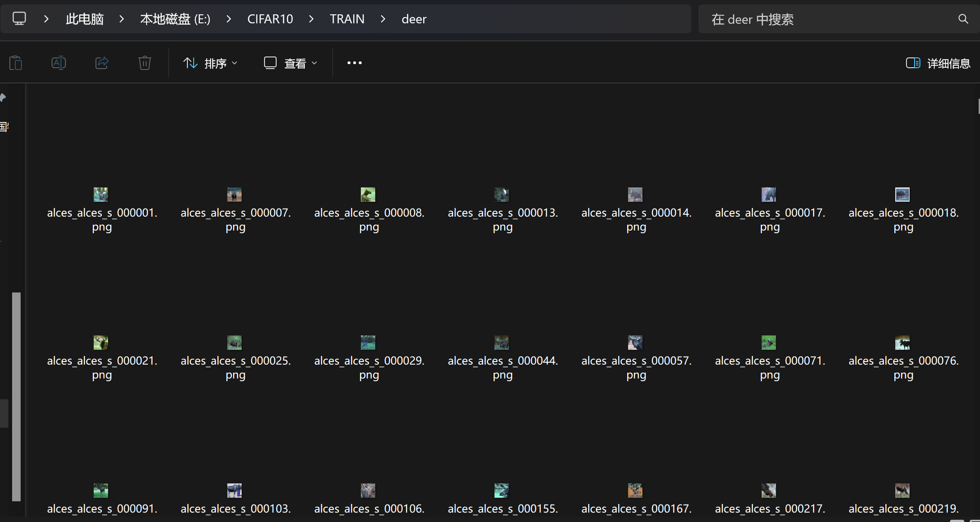Click the rename icon in toolbar
Screen dimensions: 980x522
click(x=59, y=63)
